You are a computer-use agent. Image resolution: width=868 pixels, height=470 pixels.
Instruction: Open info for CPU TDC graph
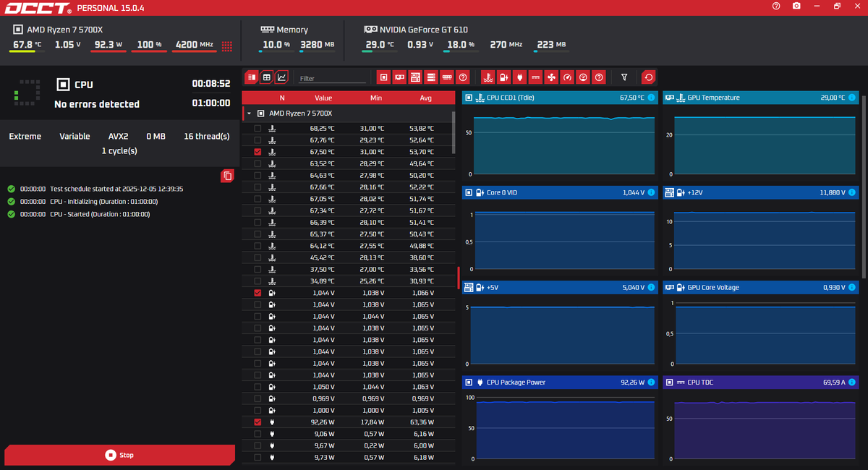click(x=851, y=382)
